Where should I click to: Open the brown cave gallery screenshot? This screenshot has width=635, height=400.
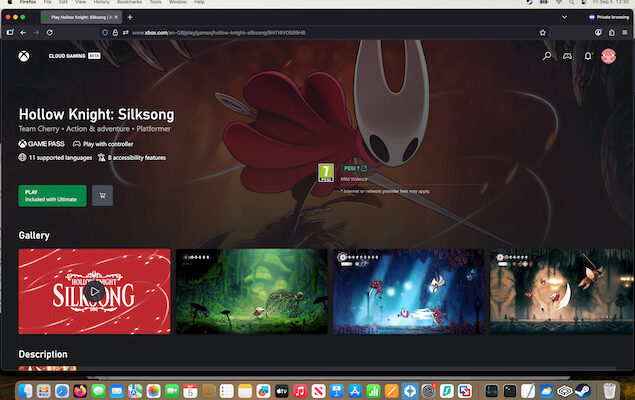point(562,291)
